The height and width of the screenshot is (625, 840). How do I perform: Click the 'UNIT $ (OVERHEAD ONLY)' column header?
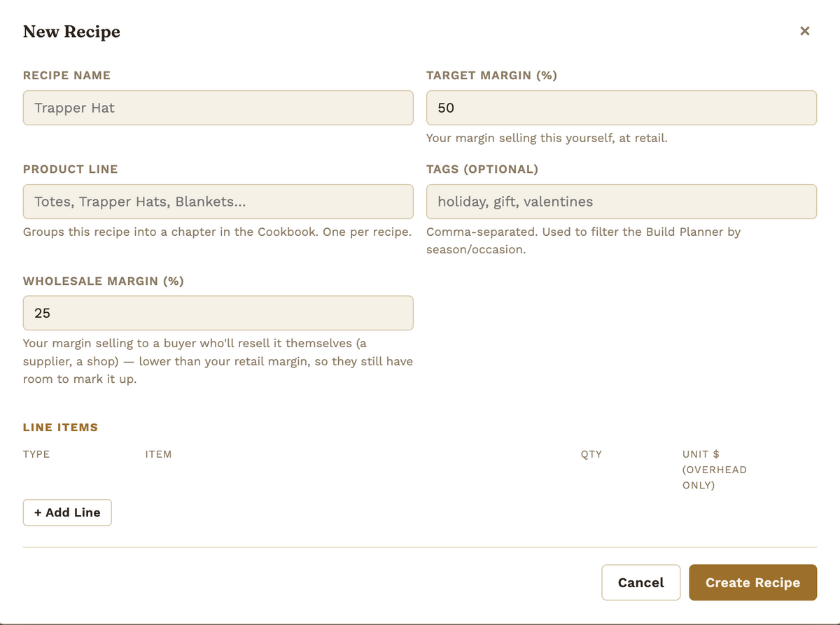715,470
